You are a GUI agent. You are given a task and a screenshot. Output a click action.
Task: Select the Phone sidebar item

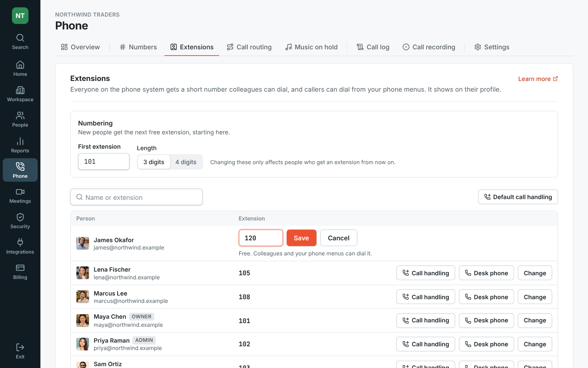coord(20,170)
